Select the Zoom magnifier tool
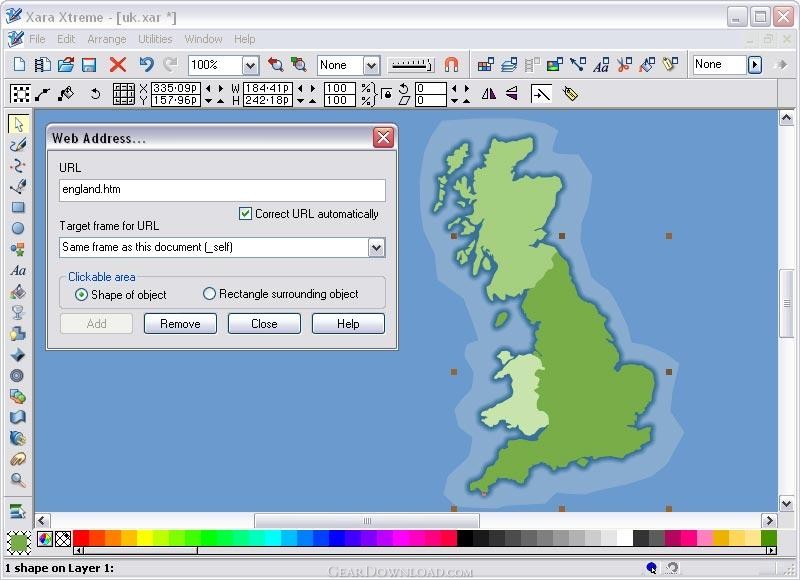Viewport: 800px width, 580px height. point(18,480)
